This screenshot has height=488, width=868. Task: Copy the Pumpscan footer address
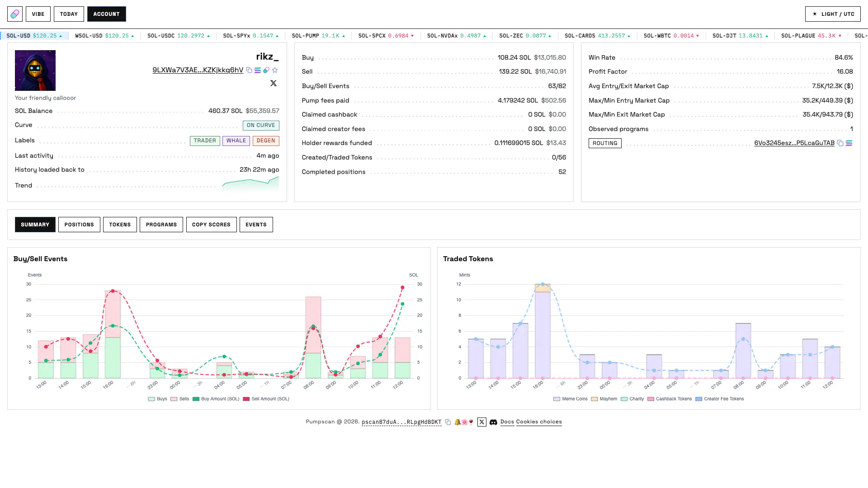tap(448, 422)
